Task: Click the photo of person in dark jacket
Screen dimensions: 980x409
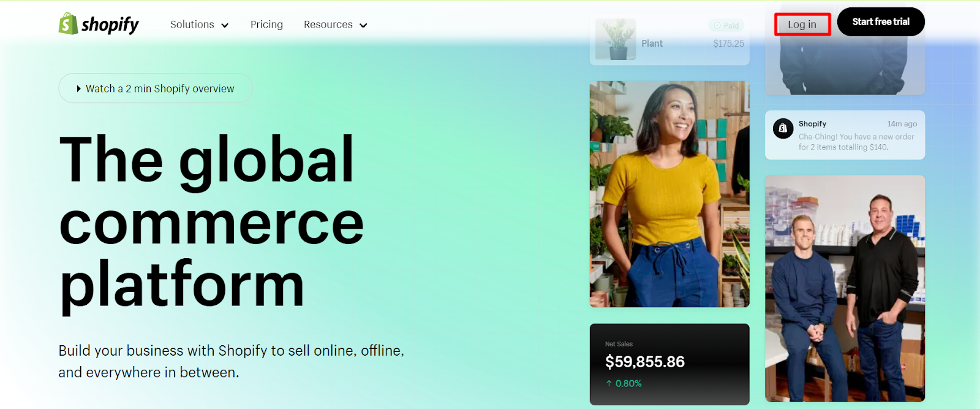Action: click(x=845, y=66)
